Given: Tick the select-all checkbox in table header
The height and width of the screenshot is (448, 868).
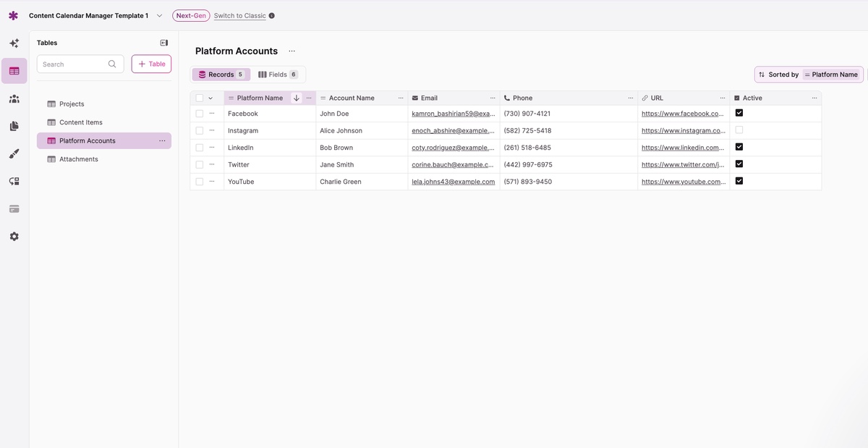Looking at the screenshot, I should pos(200,98).
